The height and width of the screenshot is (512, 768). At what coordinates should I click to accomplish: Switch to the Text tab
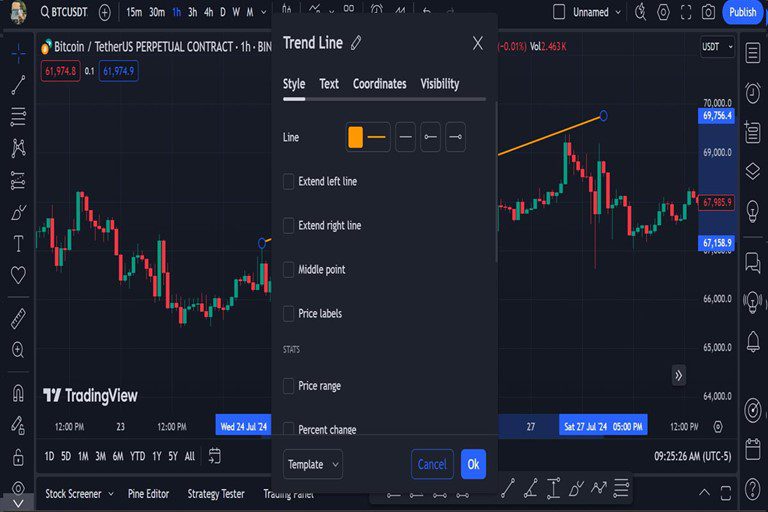pyautogui.click(x=329, y=84)
